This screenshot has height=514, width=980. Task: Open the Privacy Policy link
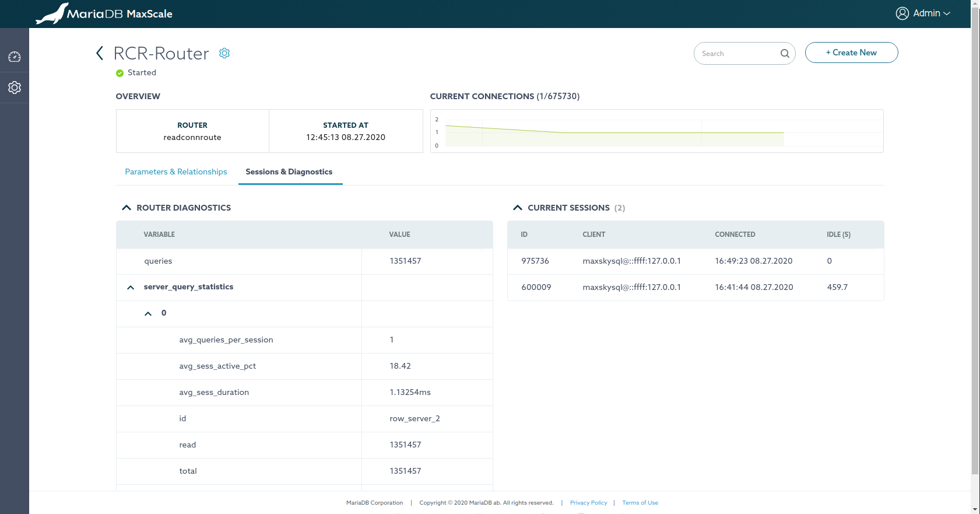[588, 503]
